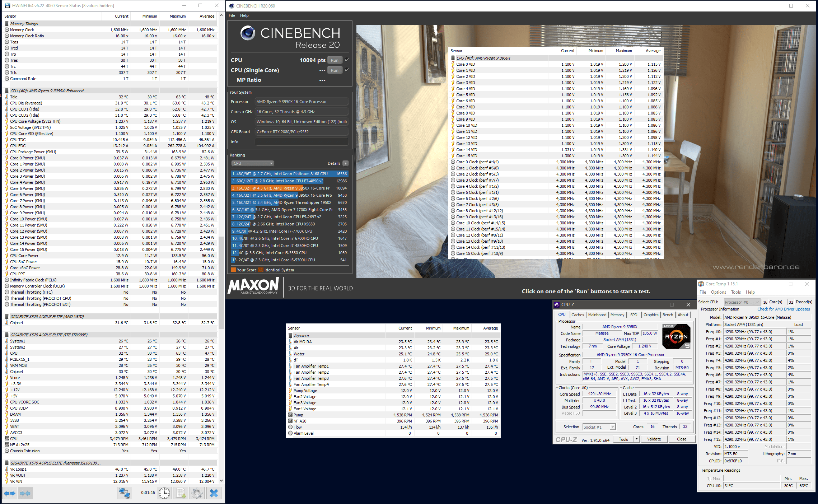Select the AMD Ryzen Threadripper 1950X ranking entry

289,202
